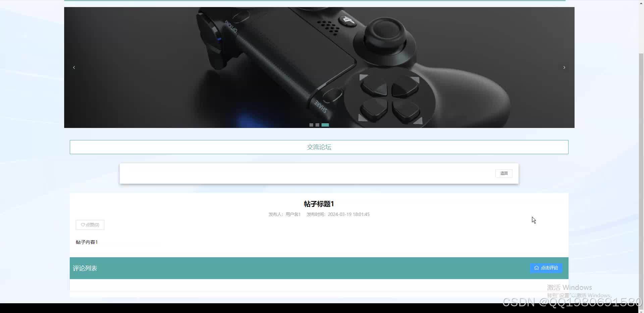Screen dimensions: 644x313
Task: Select the second carousel indicator dot
Action: tap(317, 125)
